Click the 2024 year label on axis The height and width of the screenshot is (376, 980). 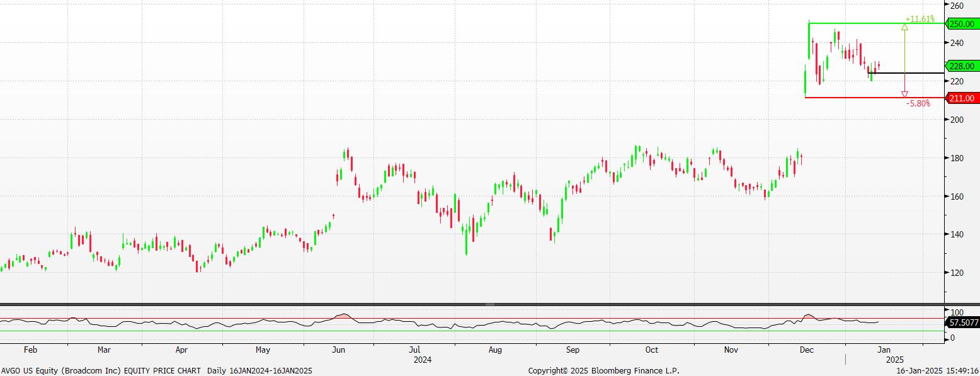(x=422, y=360)
